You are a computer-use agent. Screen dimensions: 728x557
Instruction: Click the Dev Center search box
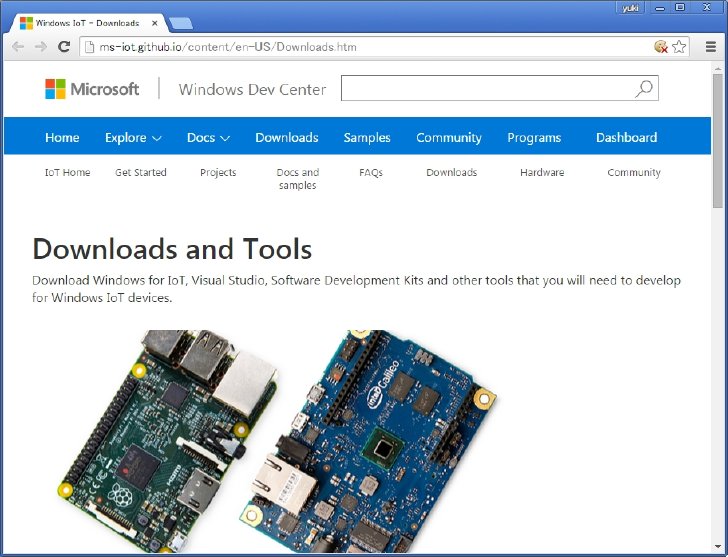(x=500, y=88)
